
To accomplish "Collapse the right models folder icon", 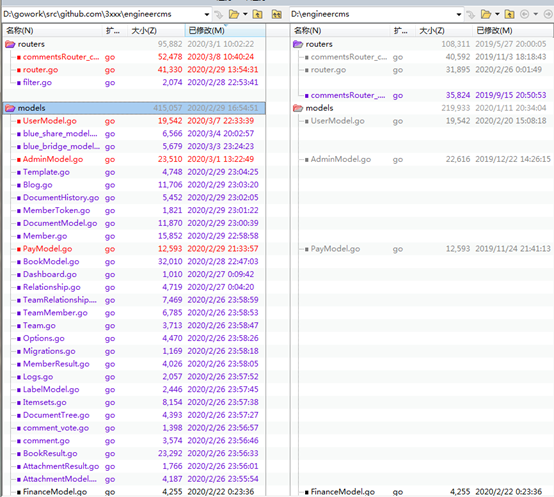I will click(298, 108).
